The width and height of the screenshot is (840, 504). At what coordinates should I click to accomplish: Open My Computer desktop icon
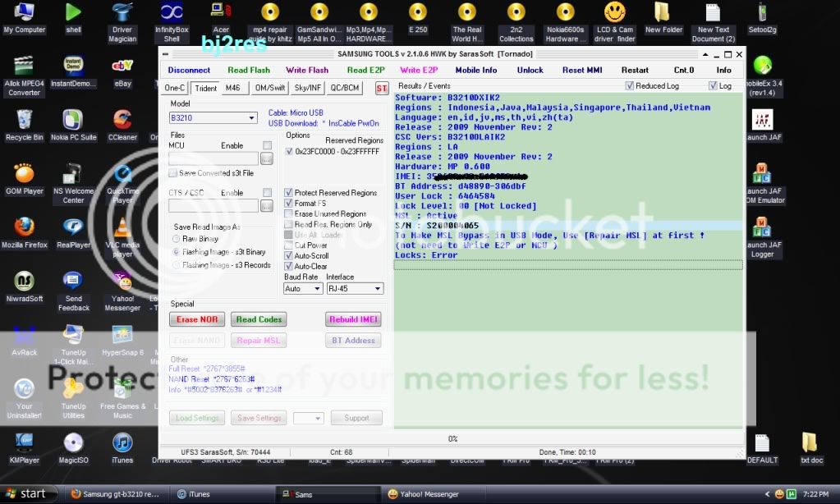[24, 19]
